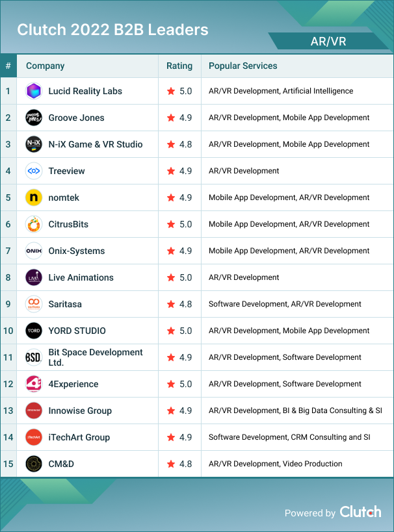The image size is (394, 532).
Task: Click the 5.0 rating for Live Animations
Action: click(x=186, y=277)
